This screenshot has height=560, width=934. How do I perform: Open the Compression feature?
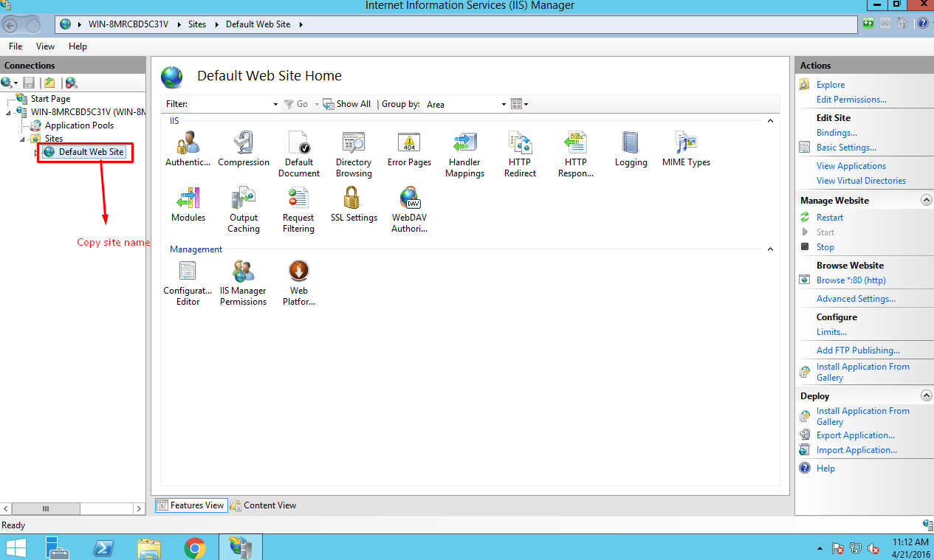click(x=244, y=149)
